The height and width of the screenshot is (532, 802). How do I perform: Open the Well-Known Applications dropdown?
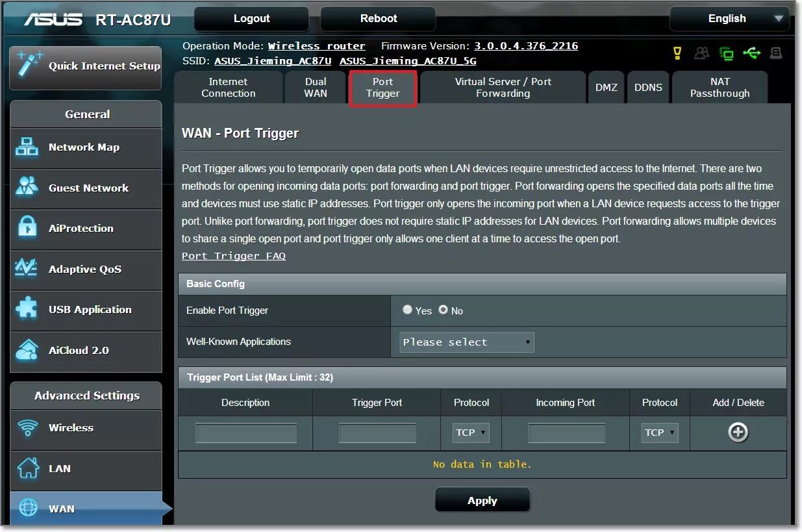pos(467,342)
